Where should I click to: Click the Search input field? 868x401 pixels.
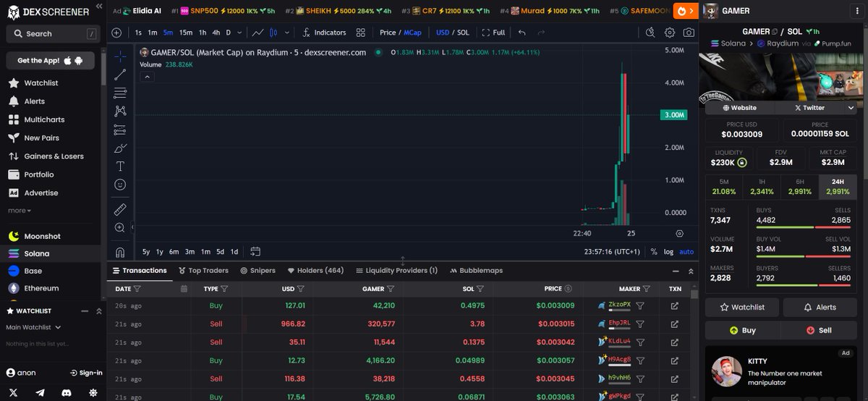coord(52,33)
